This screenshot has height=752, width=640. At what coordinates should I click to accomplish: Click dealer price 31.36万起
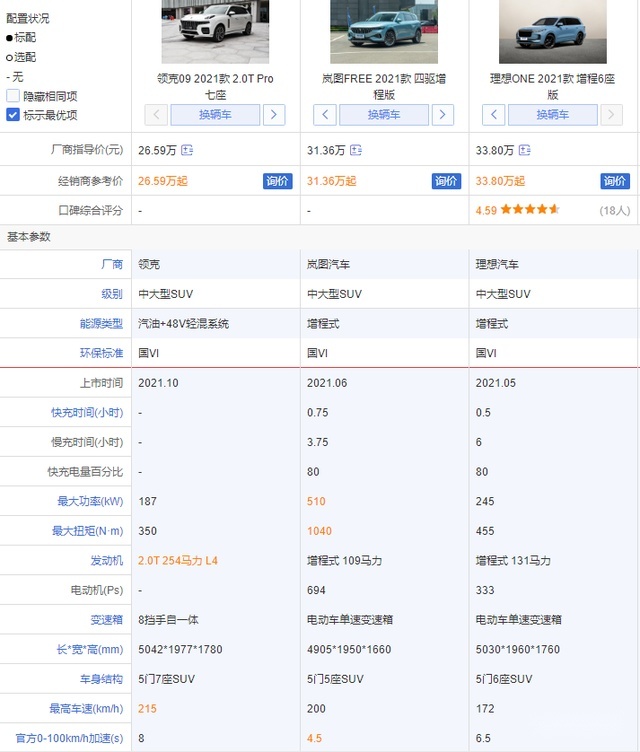point(332,181)
